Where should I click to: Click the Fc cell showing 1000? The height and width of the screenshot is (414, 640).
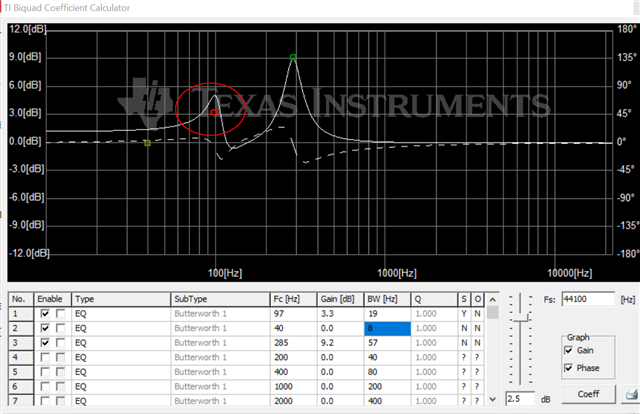pyautogui.click(x=294, y=387)
